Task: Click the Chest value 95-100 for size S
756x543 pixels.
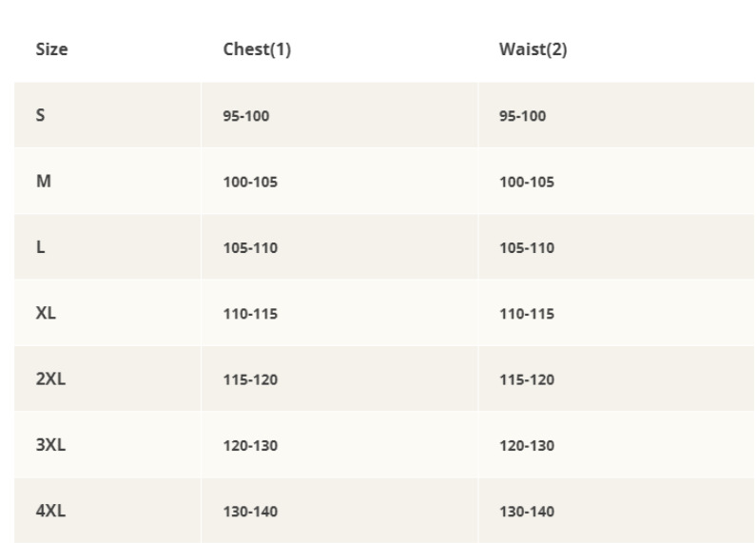Action: (x=245, y=116)
